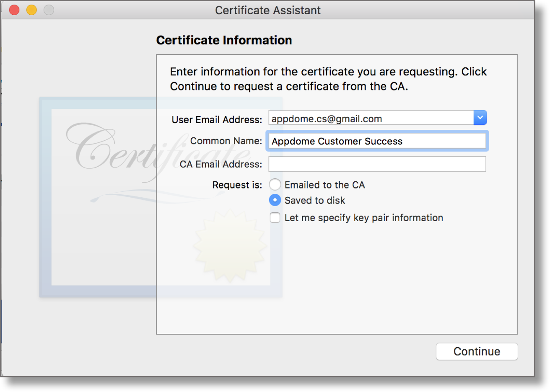
Task: Choose the Saved to disk radio option
Action: click(275, 200)
